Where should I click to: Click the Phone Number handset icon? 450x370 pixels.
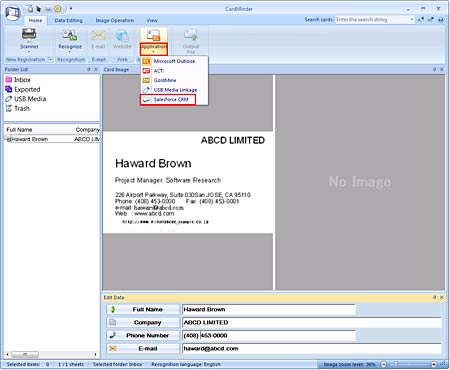113,335
